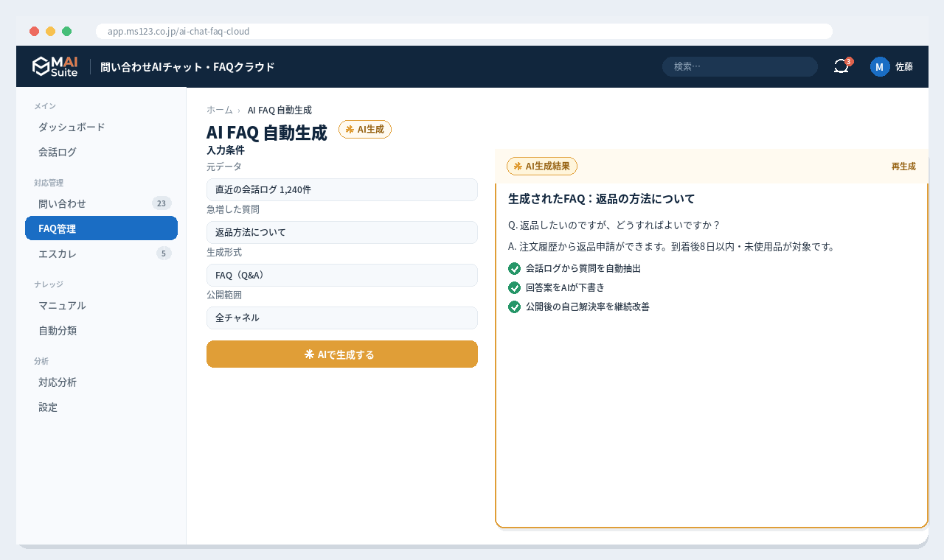Open 対応分析 in the sidebar

(101, 382)
